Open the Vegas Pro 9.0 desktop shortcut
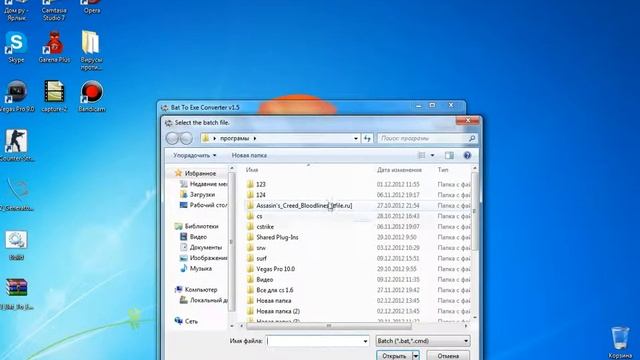Viewport: 640px width, 360px height. [x=17, y=96]
